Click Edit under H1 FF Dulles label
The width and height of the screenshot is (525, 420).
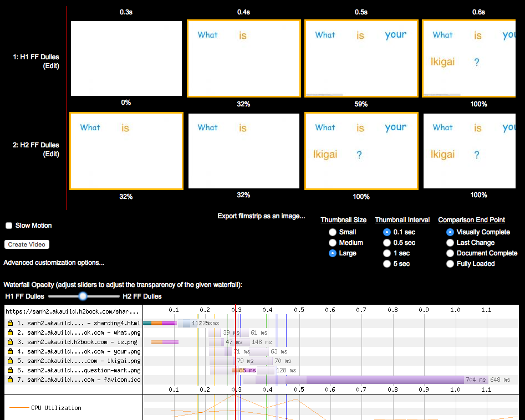[x=51, y=66]
